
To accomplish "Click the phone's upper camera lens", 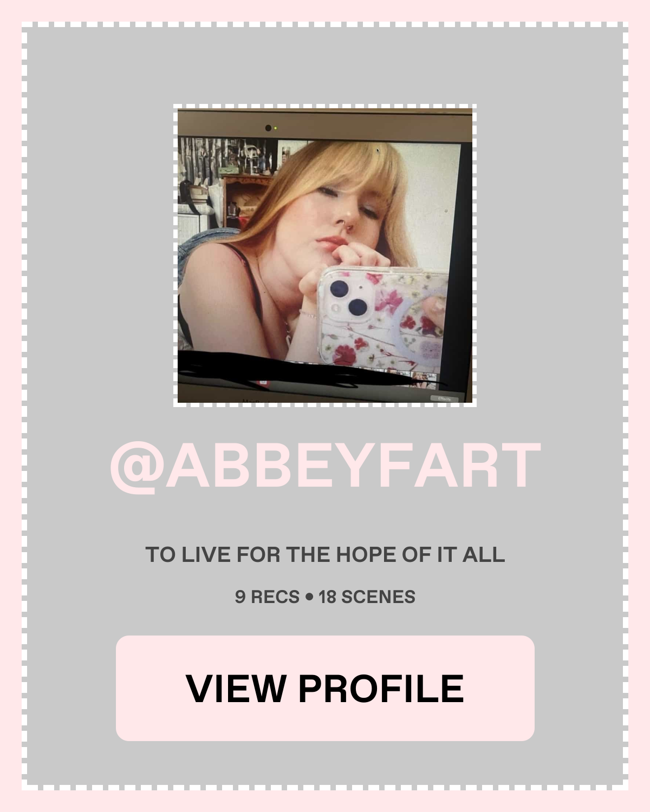I will pos(339,289).
